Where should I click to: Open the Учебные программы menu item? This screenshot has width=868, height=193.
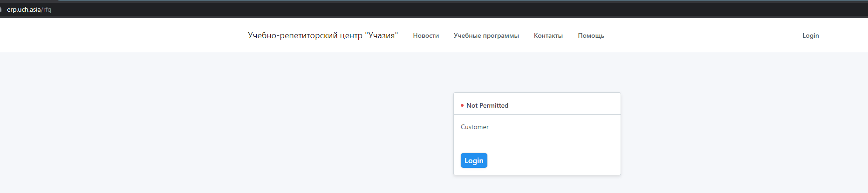click(486, 35)
